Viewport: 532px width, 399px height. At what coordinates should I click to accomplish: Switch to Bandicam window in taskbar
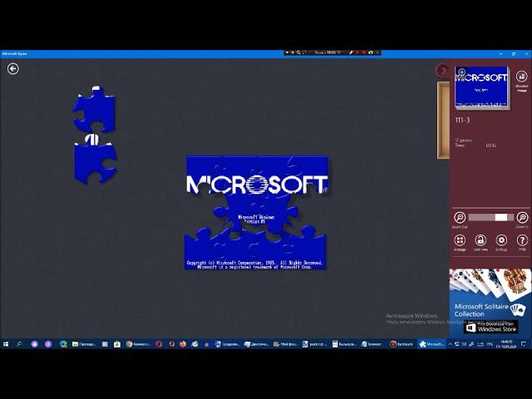coord(401,344)
